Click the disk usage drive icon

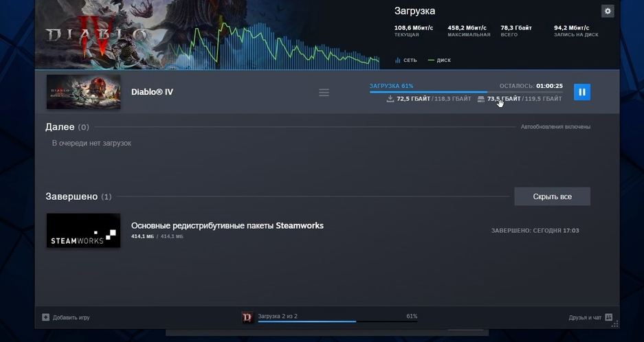click(x=481, y=99)
